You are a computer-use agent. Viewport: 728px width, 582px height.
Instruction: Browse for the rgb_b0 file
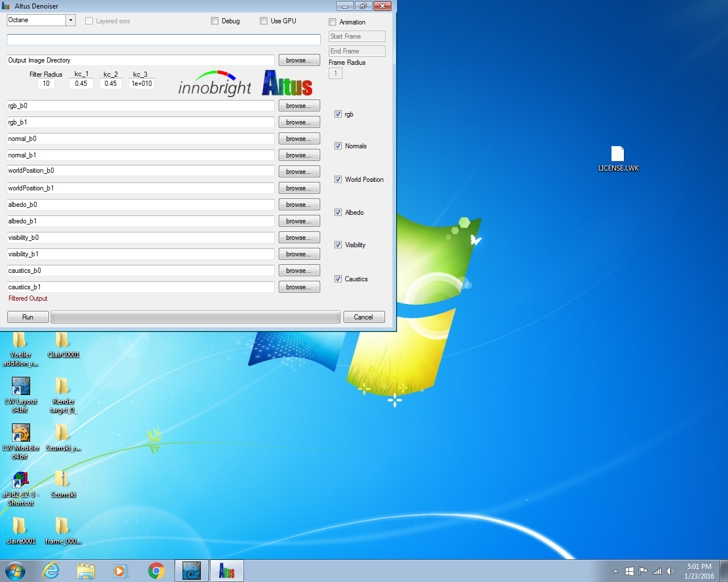pos(299,106)
